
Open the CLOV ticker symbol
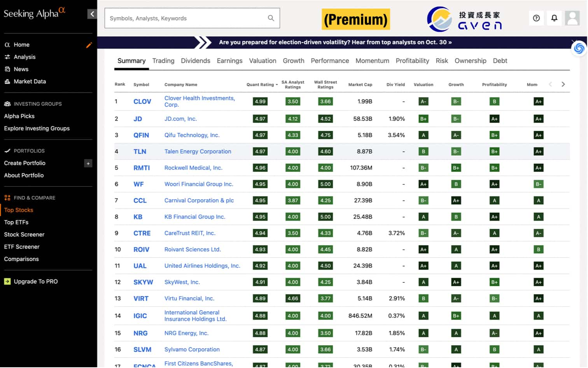click(142, 102)
